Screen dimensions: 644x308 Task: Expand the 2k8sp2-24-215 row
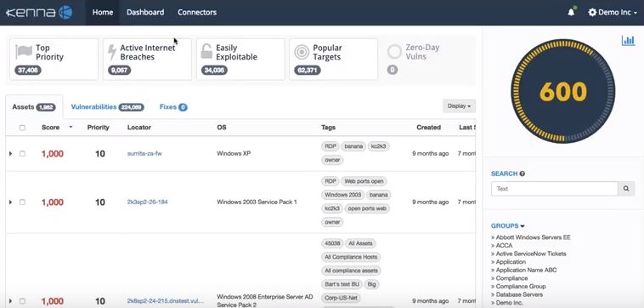click(11, 301)
